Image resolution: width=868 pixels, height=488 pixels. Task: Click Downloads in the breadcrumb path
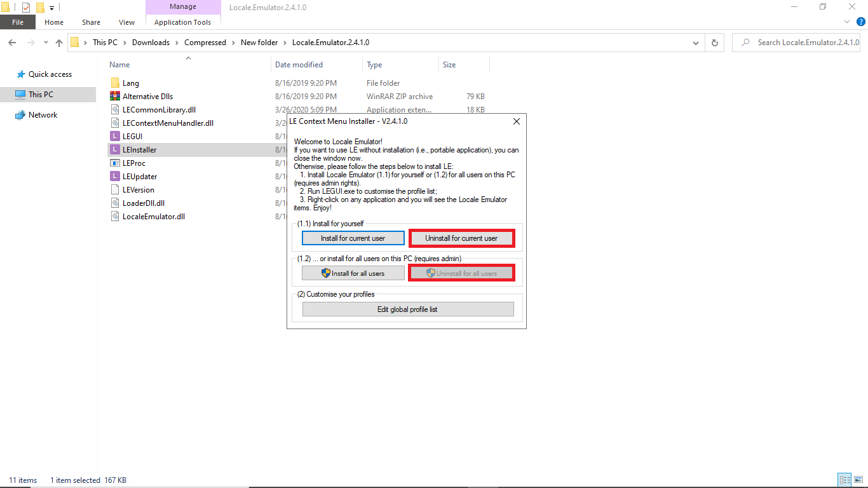coord(151,43)
